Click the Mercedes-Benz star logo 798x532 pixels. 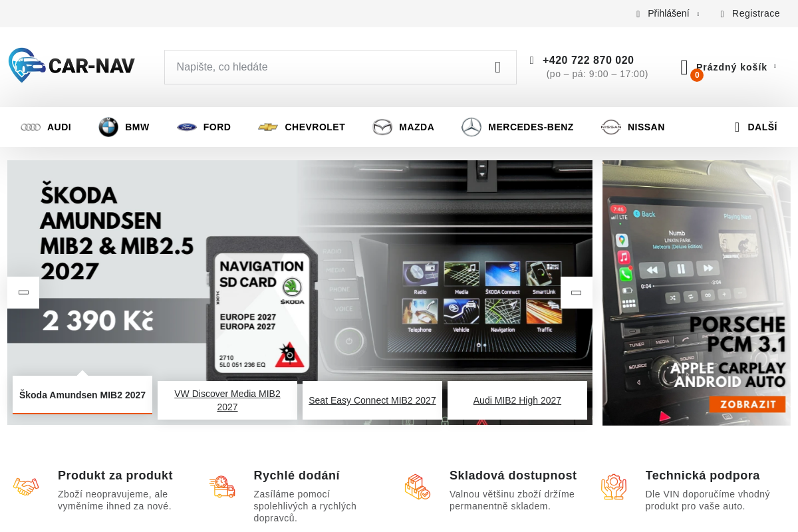(x=471, y=127)
